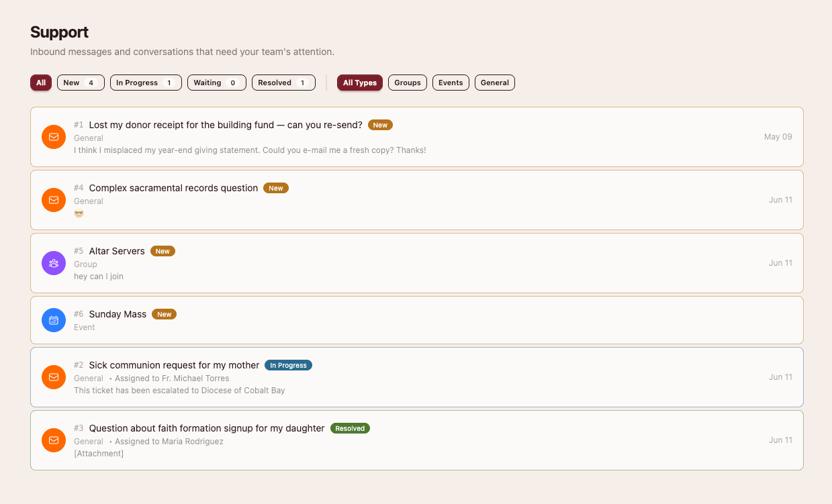Click the mail icon beside faith formation signup question

(x=54, y=440)
